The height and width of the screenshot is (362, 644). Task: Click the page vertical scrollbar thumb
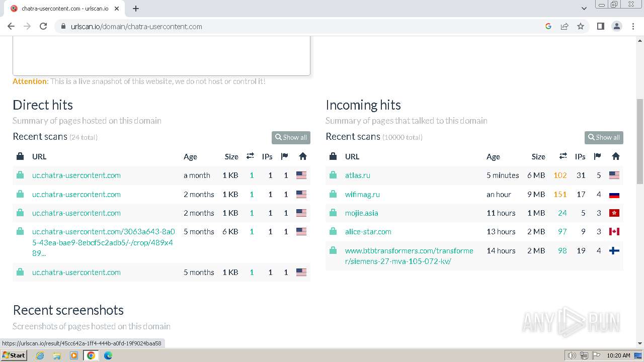click(x=640, y=142)
